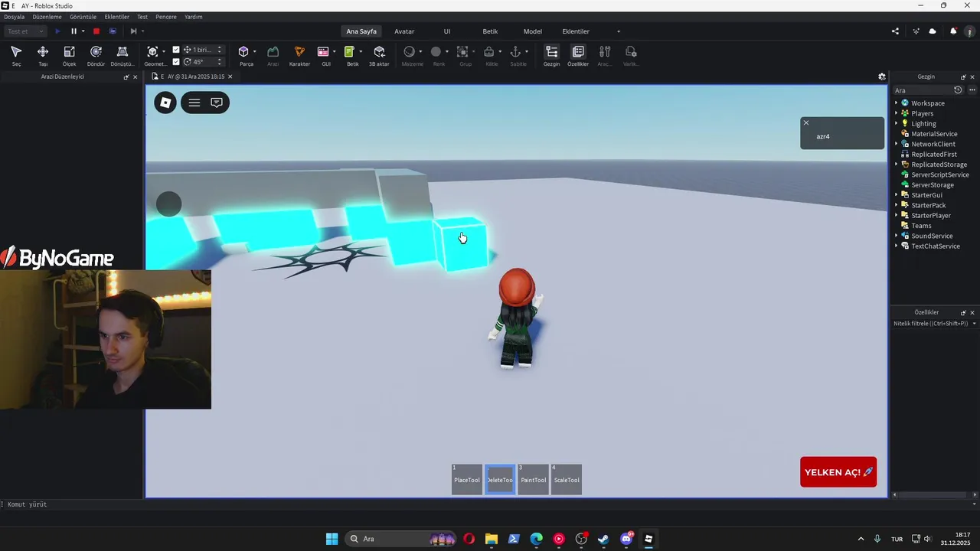The height and width of the screenshot is (551, 980).
Task: Open File Explorer from taskbar
Action: click(491, 539)
